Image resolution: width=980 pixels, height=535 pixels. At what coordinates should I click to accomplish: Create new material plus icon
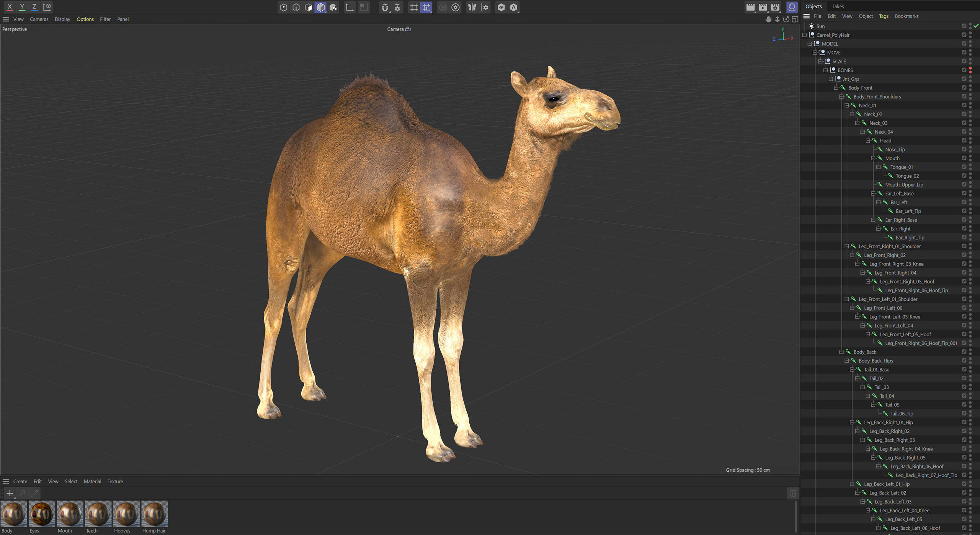point(10,494)
